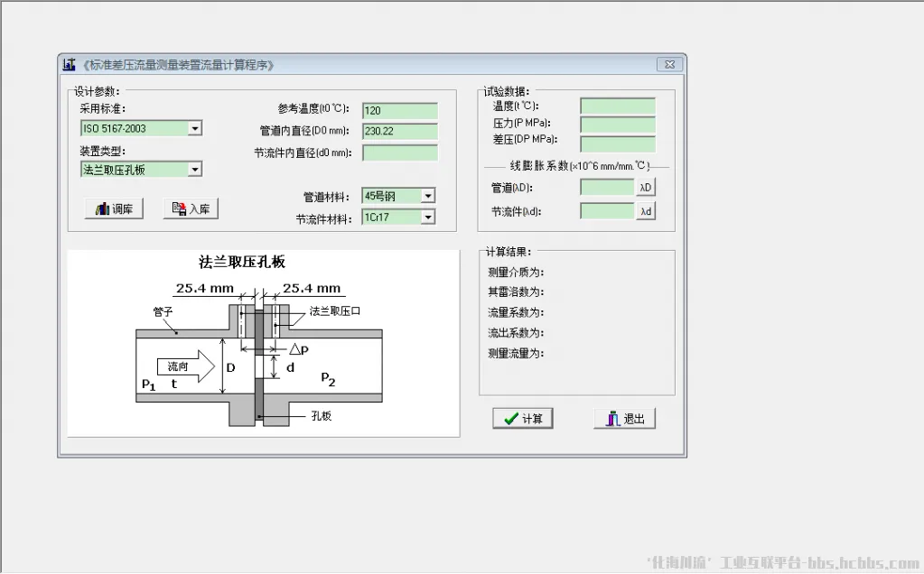Expand the 管道材料 45号钢 dropdown
The image size is (924, 574).
(x=428, y=196)
